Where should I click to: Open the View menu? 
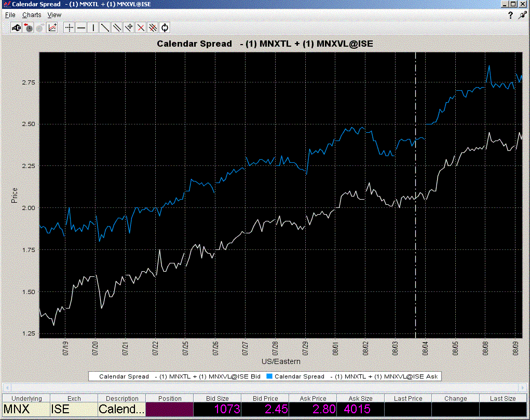coord(54,15)
